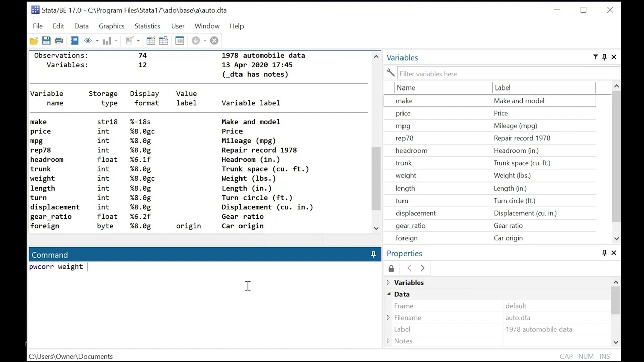Image resolution: width=644 pixels, height=362 pixels.
Task: Select variable foreign in Variables list
Action: [x=490, y=238]
